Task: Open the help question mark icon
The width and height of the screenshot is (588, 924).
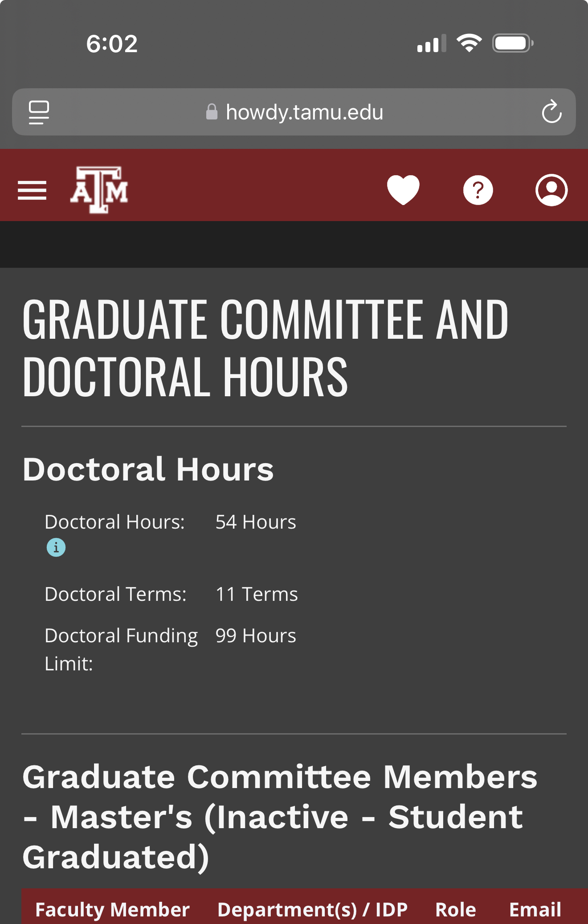Action: click(x=478, y=190)
